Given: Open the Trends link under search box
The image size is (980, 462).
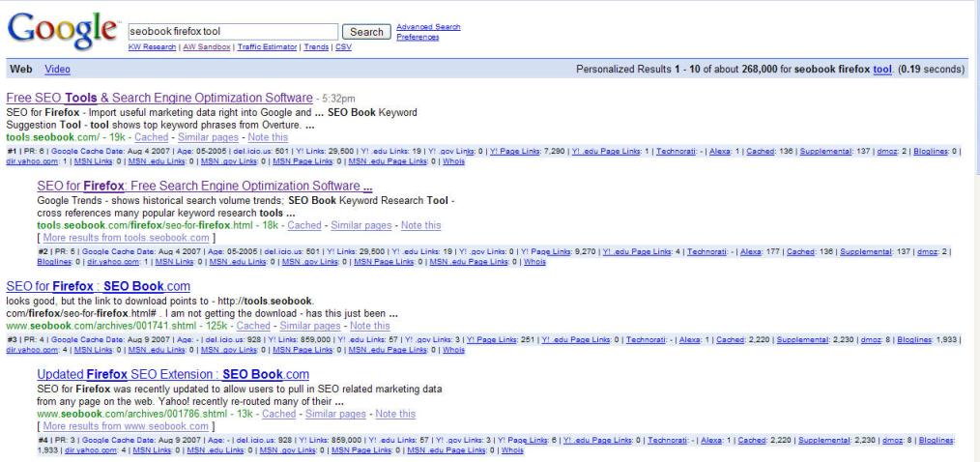Looking at the screenshot, I should coord(316,47).
